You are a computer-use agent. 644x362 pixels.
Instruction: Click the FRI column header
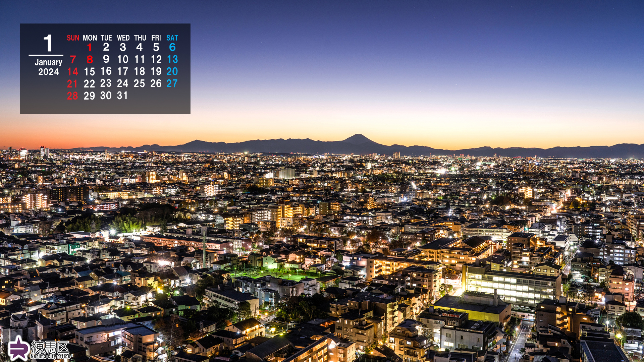click(156, 38)
